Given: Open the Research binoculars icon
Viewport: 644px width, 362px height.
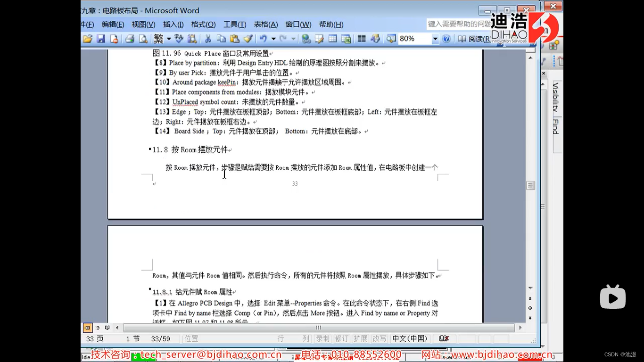Looking at the screenshot, I should tap(192, 39).
